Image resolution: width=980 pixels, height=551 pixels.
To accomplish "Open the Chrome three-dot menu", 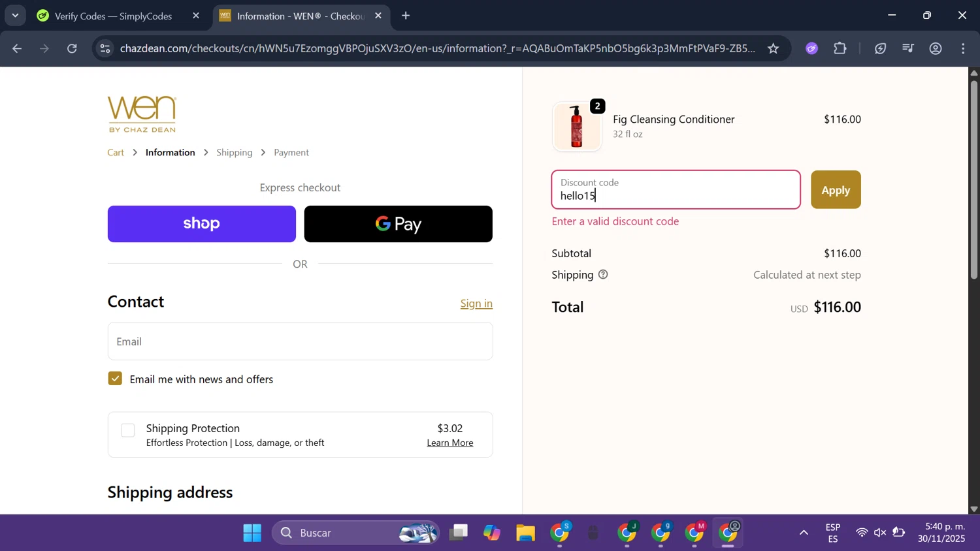I will pos(964,48).
